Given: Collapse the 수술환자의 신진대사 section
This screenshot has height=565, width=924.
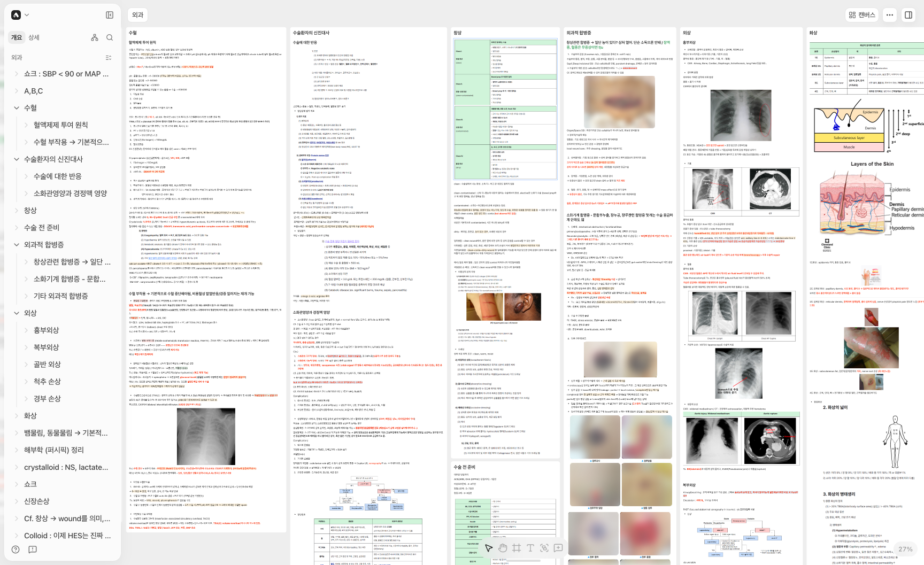Looking at the screenshot, I should pyautogui.click(x=17, y=159).
